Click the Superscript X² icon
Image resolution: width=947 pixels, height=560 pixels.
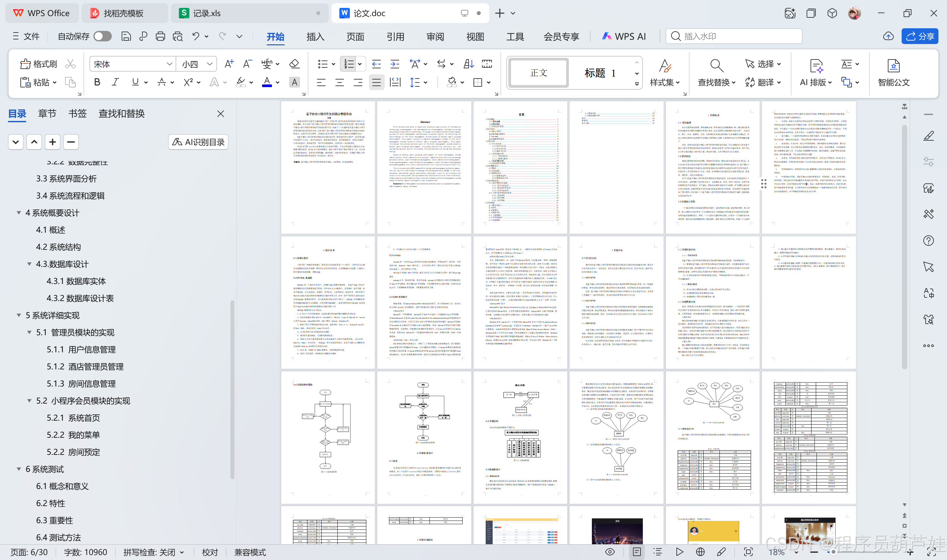click(x=188, y=82)
